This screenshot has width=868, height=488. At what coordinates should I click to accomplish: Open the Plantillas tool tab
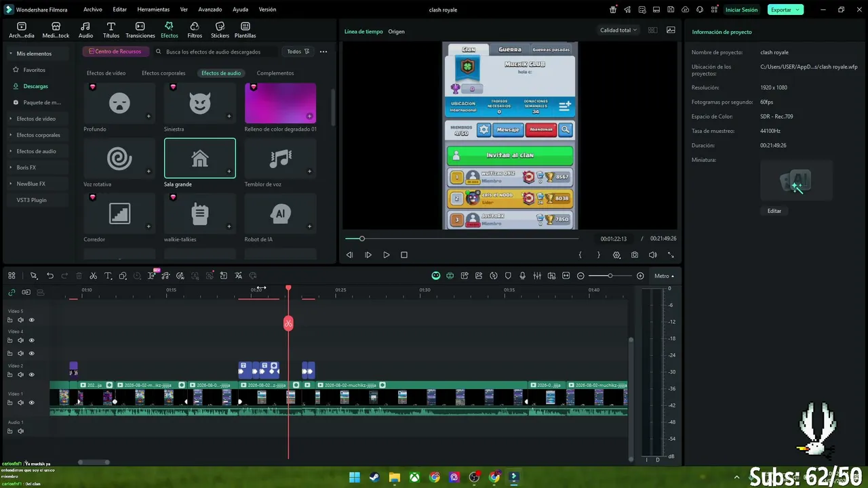[245, 30]
